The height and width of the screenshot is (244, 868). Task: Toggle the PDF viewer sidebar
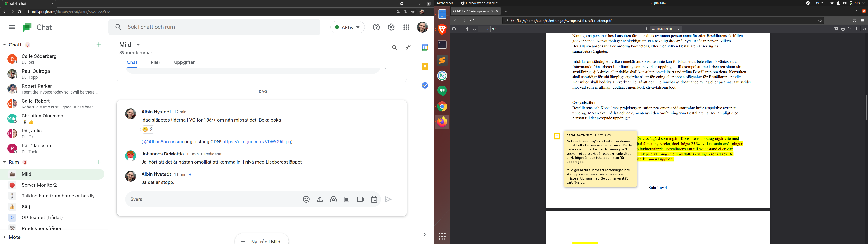tap(454, 29)
